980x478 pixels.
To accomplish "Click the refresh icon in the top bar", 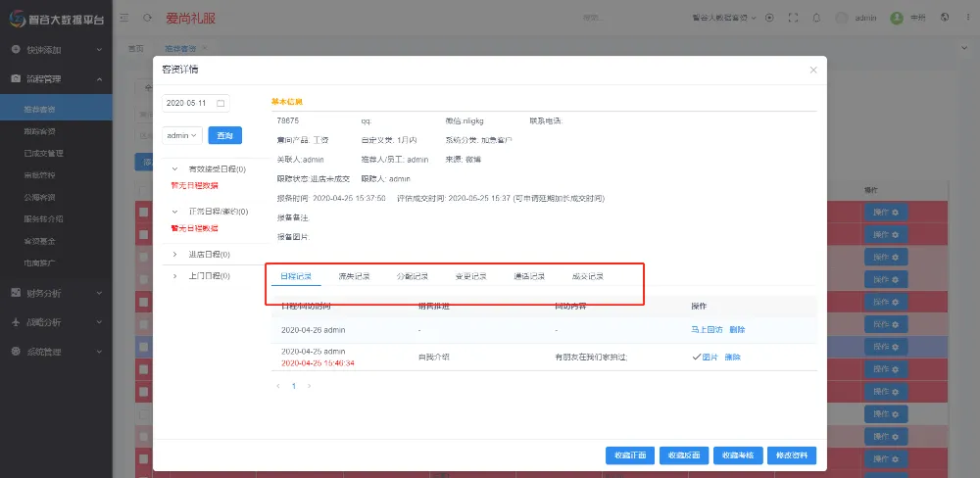I will tap(147, 18).
